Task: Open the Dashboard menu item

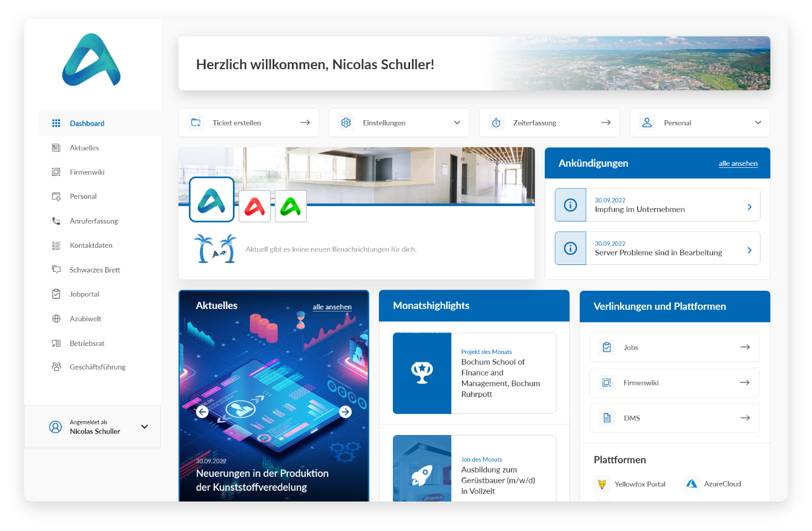Action: pyautogui.click(x=99, y=123)
